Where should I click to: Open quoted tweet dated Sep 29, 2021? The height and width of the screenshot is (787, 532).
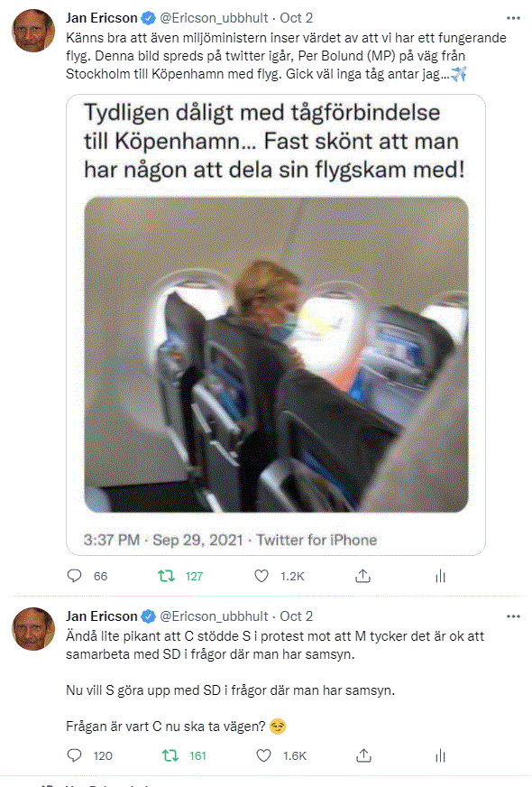tap(276, 325)
